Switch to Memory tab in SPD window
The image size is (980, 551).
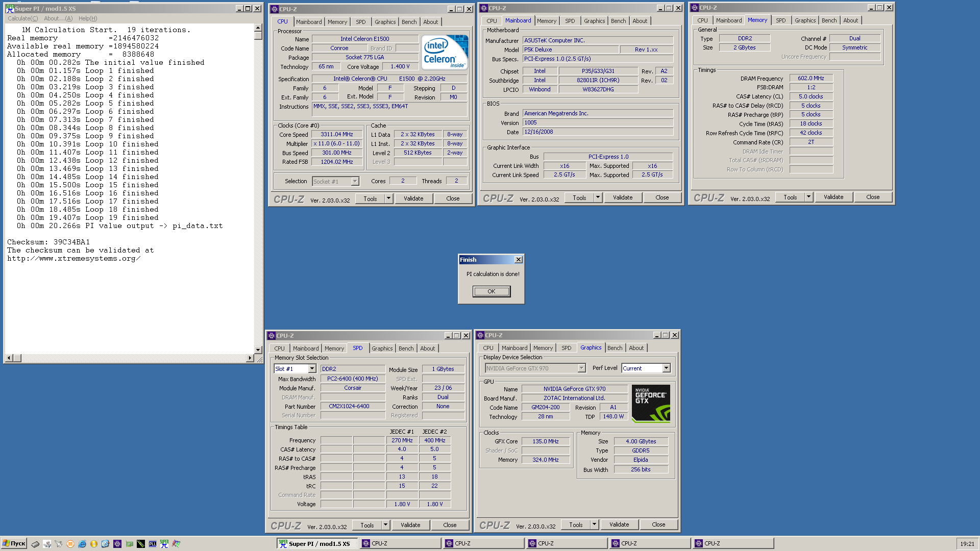[x=334, y=348]
